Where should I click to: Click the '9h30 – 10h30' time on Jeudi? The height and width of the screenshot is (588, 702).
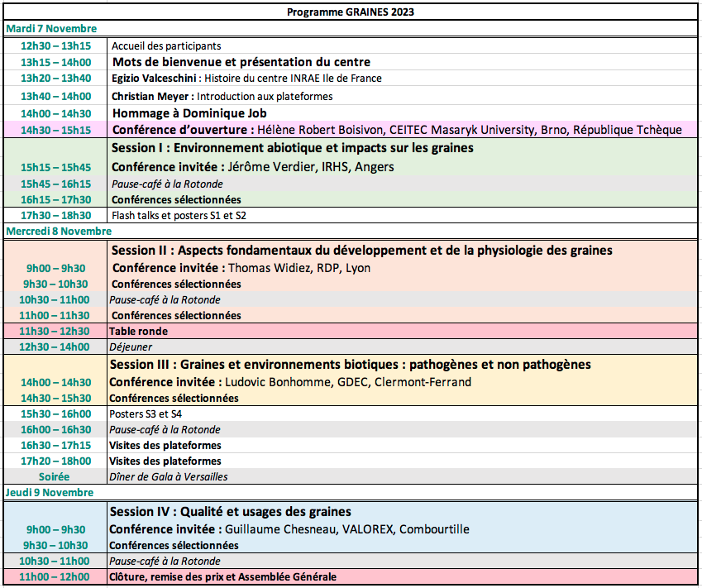55,546
